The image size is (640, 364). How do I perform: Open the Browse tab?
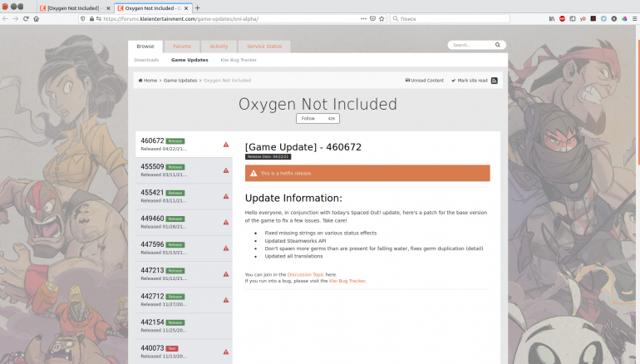coord(145,47)
